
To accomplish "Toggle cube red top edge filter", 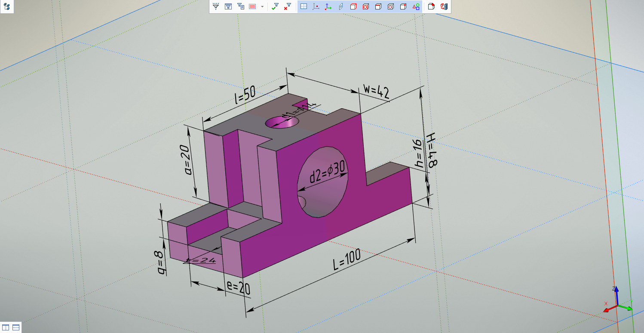I will (x=378, y=6).
